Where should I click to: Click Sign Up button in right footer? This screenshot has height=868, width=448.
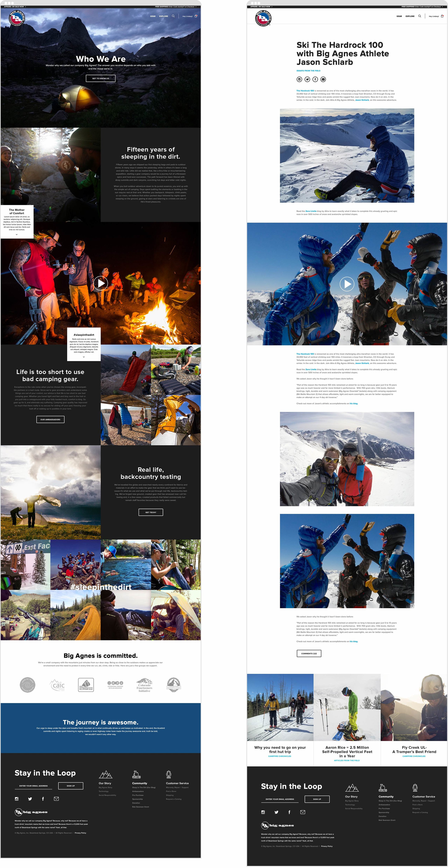317,799
